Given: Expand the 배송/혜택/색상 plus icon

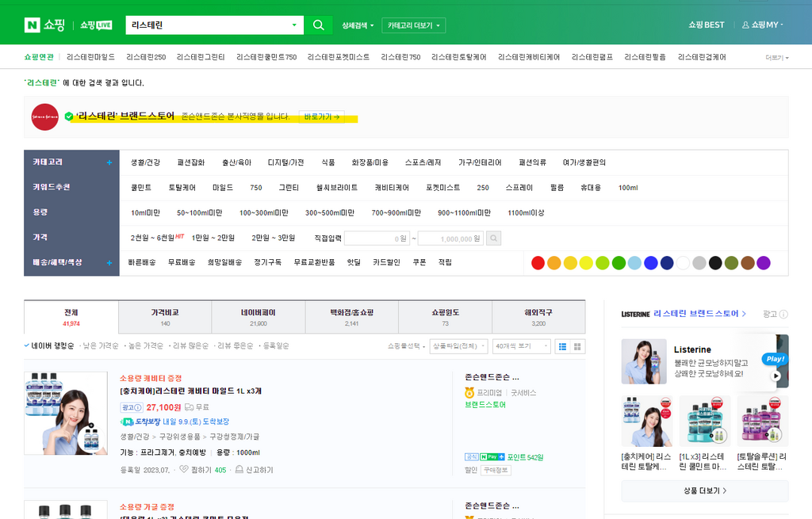Looking at the screenshot, I should [x=109, y=263].
